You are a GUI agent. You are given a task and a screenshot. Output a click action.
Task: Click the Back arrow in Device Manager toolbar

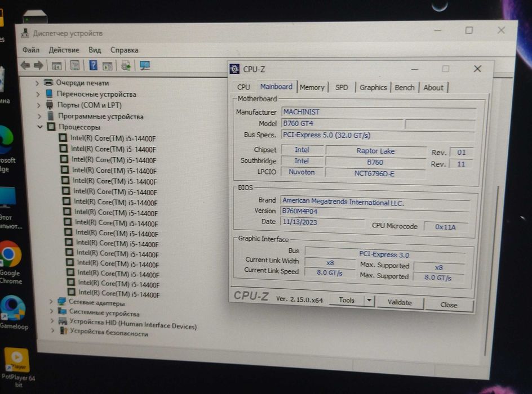pyautogui.click(x=25, y=65)
